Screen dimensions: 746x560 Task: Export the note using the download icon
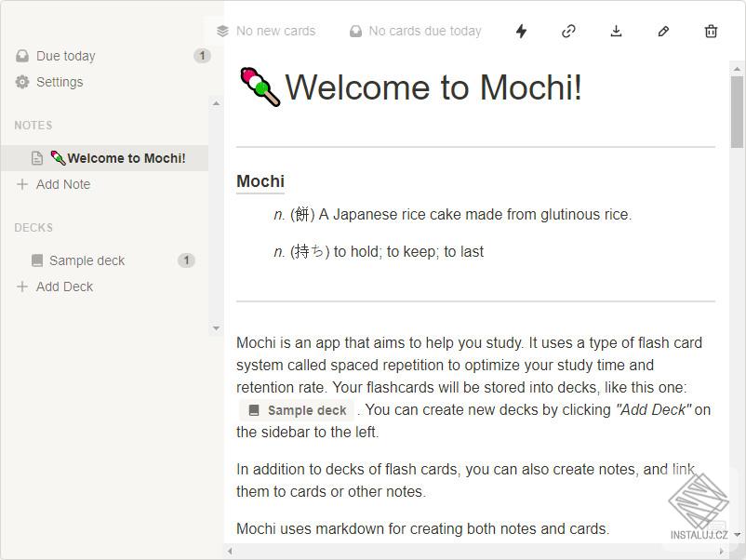click(616, 31)
